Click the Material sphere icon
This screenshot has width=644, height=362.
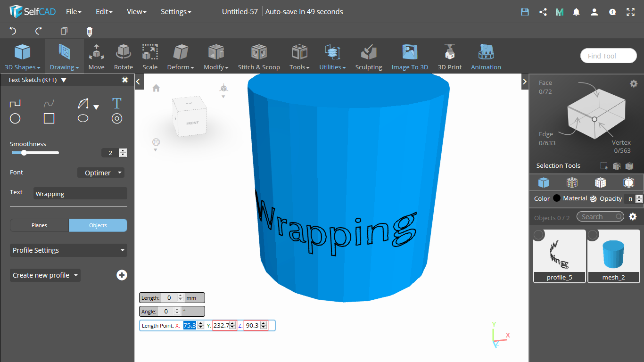point(593,198)
